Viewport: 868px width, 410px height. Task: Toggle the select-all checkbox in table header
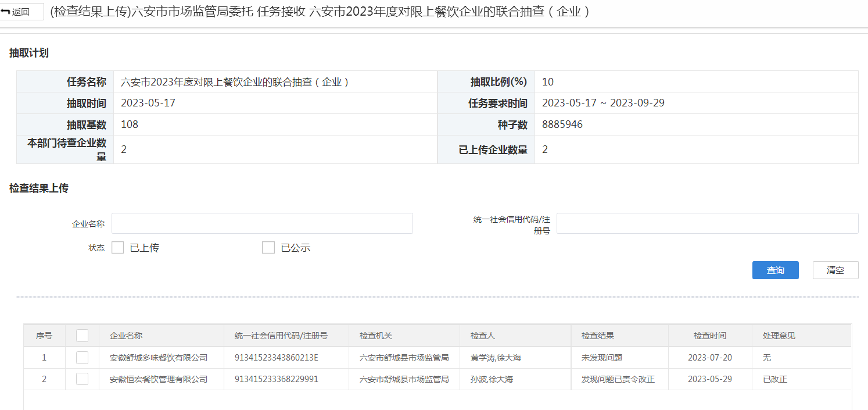[83, 336]
